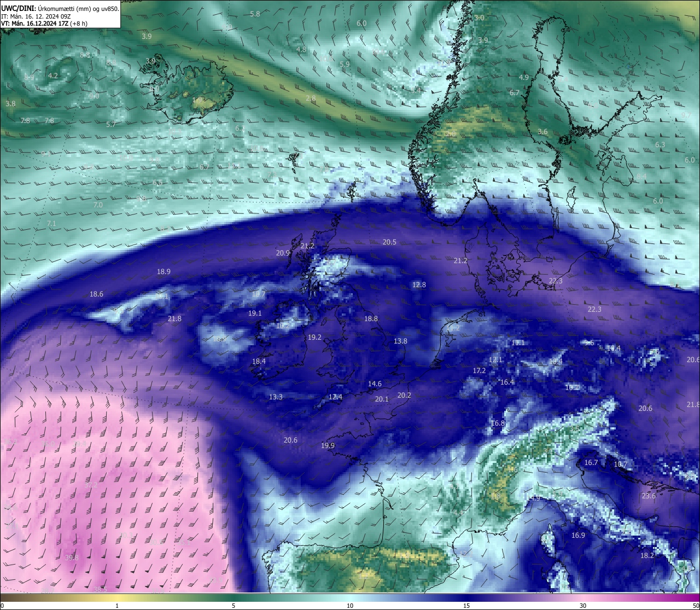The width and height of the screenshot is (700, 610).
Task: Click the 20.5 value label
Action: click(x=389, y=242)
